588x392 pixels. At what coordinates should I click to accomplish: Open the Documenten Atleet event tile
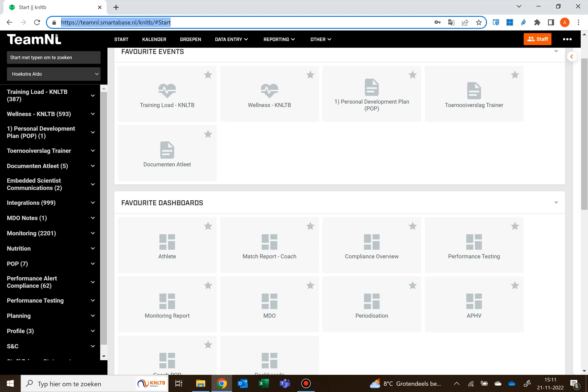coord(167,153)
